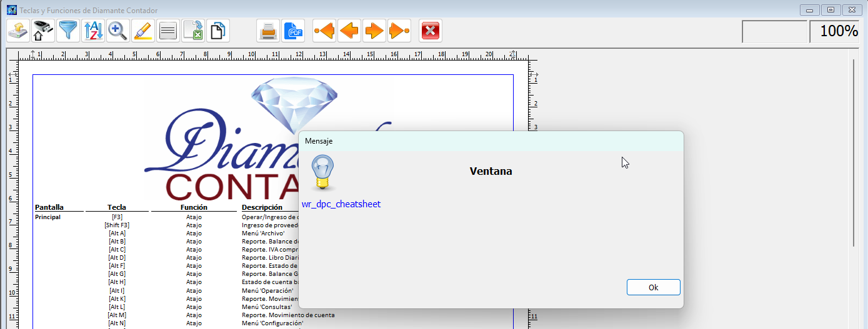Select the highlighter marker tool
This screenshot has width=868, height=329.
point(143,30)
